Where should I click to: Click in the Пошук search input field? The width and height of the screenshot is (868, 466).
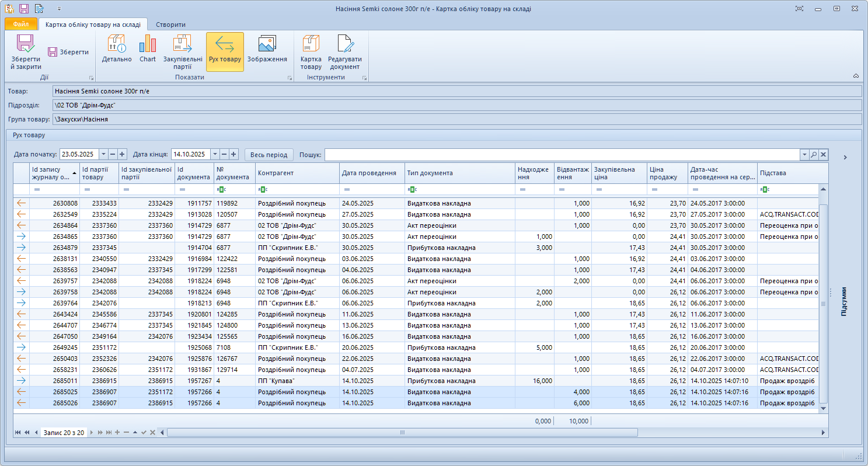[560, 154]
